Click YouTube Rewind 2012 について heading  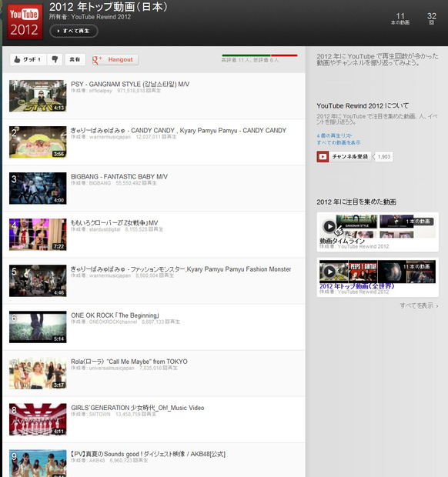pyautogui.click(x=363, y=106)
